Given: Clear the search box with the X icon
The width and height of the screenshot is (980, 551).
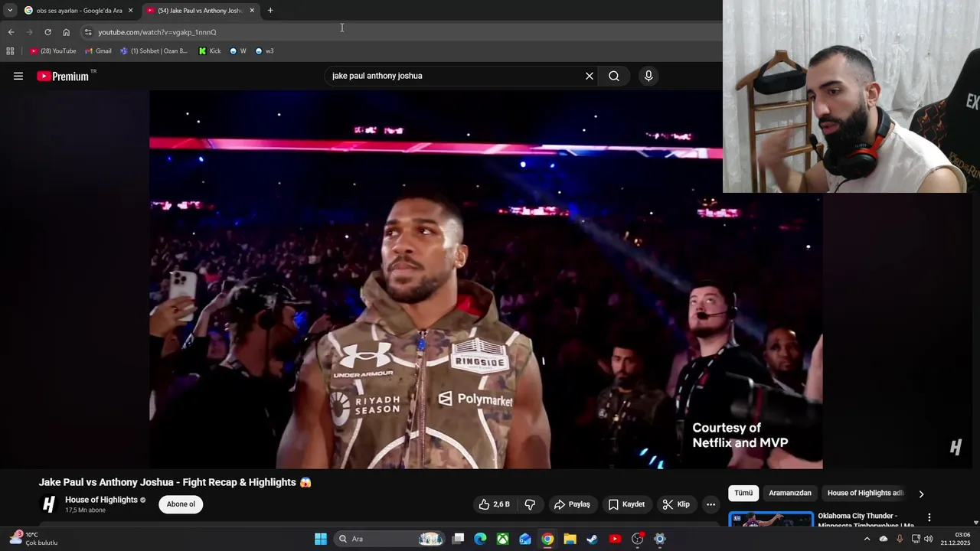Looking at the screenshot, I should (590, 76).
